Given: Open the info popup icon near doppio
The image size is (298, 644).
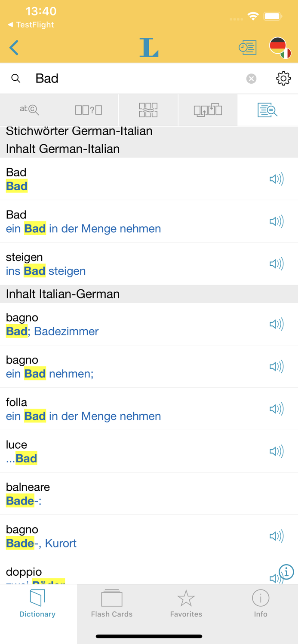Looking at the screenshot, I should tap(286, 573).
